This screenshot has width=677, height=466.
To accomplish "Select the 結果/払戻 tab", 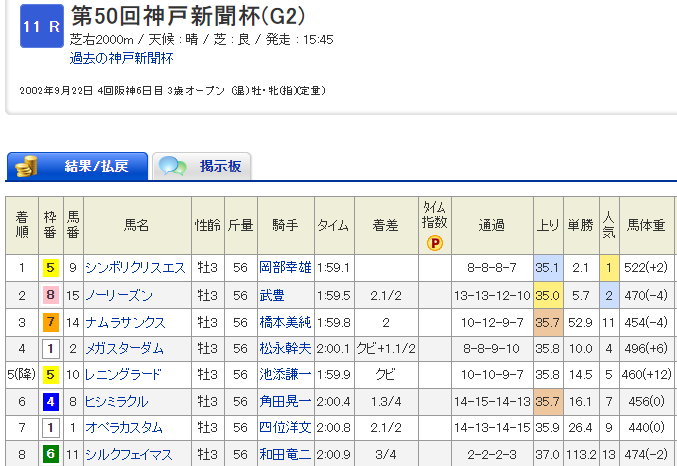I will click(x=78, y=166).
